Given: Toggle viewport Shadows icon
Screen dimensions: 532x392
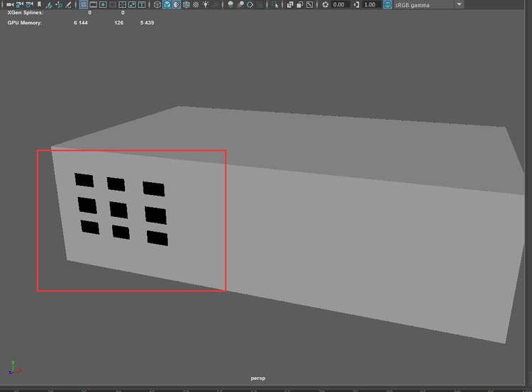Looking at the screenshot, I should point(216,4).
